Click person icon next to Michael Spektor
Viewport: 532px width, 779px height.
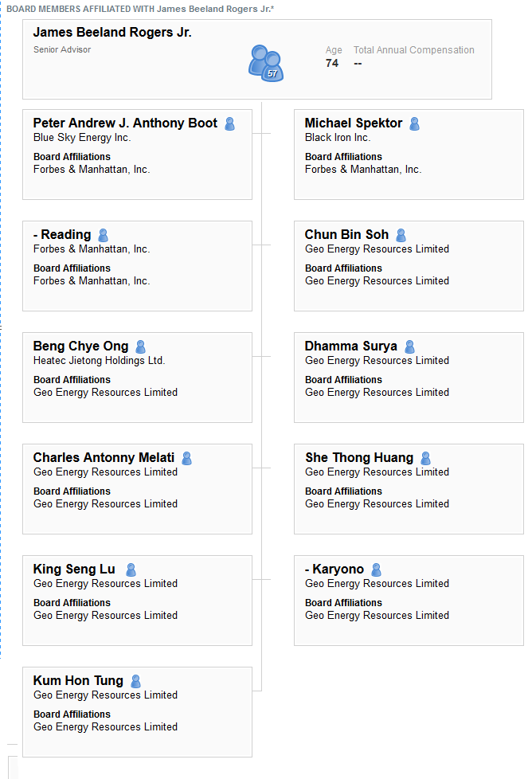pos(414,123)
